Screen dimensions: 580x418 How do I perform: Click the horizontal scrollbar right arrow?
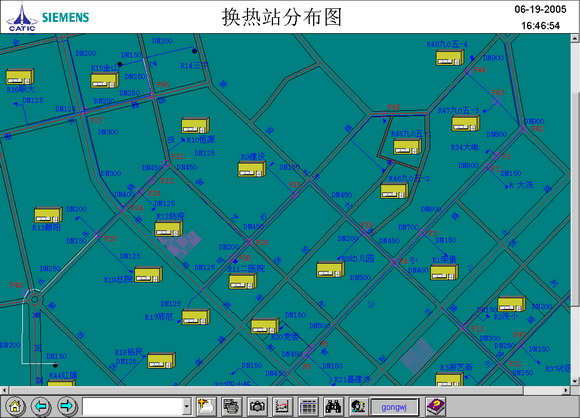[566, 390]
